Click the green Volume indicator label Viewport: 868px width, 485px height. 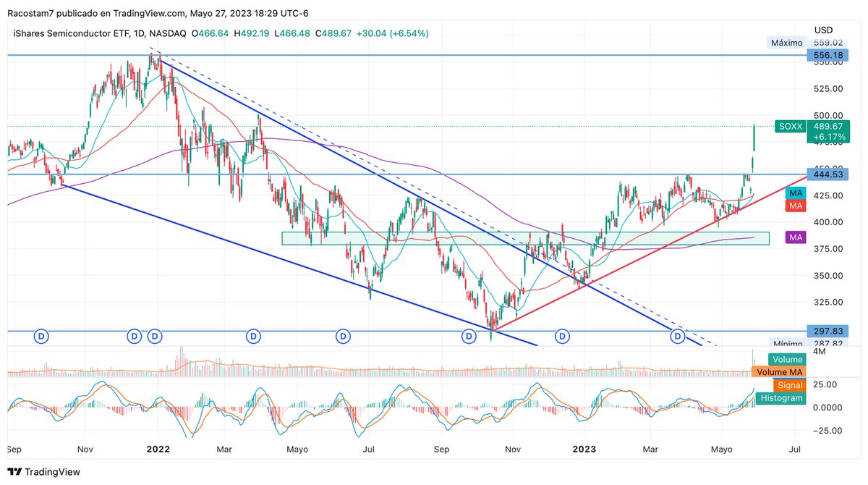pos(787,360)
